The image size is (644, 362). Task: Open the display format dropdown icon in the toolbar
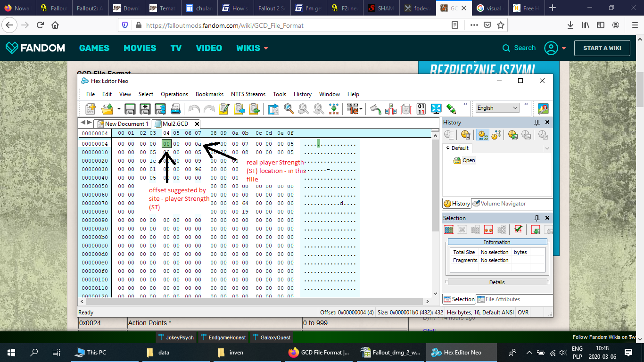355,109
